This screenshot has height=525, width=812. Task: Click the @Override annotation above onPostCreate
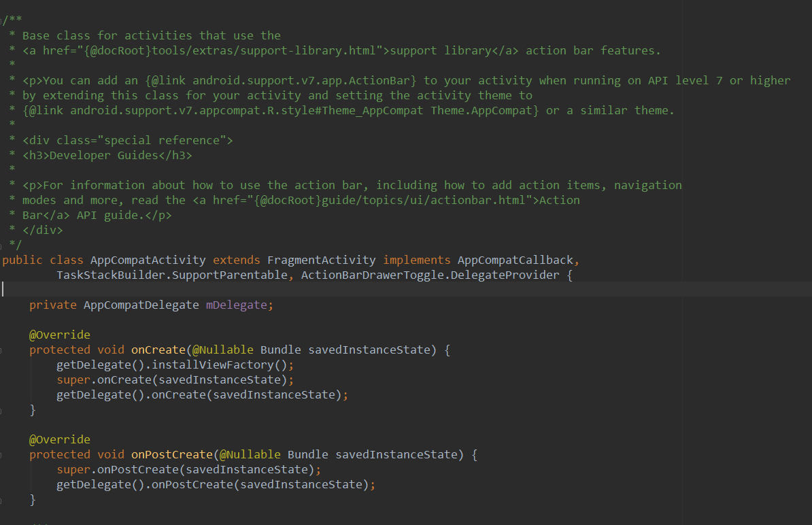pyautogui.click(x=60, y=439)
